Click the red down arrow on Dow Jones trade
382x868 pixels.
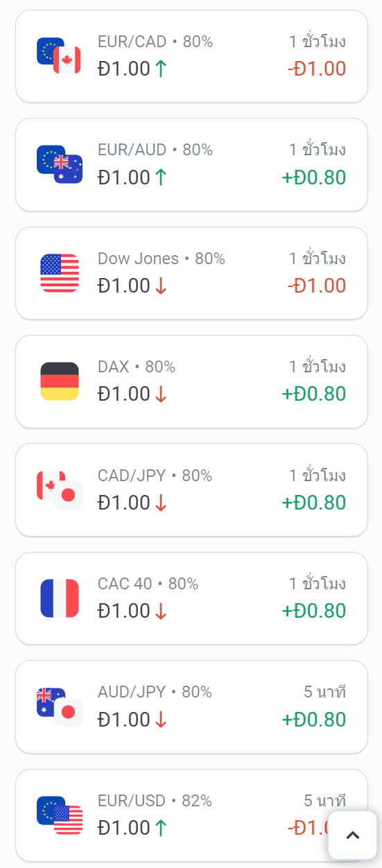click(x=161, y=286)
